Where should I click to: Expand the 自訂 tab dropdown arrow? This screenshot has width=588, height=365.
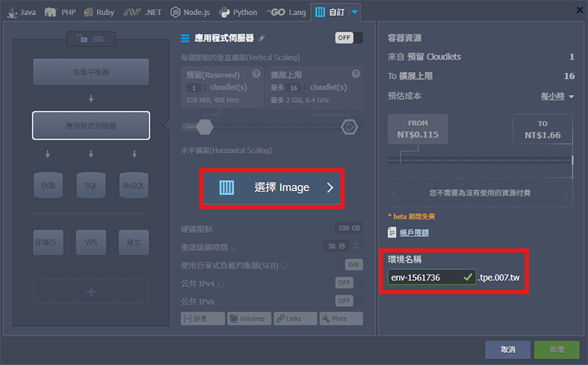354,13
